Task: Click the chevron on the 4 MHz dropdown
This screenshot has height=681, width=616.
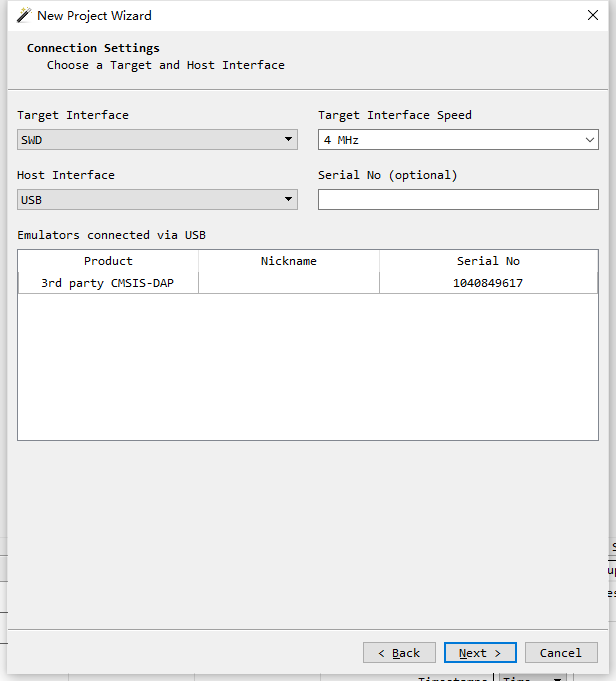Action: pos(590,140)
